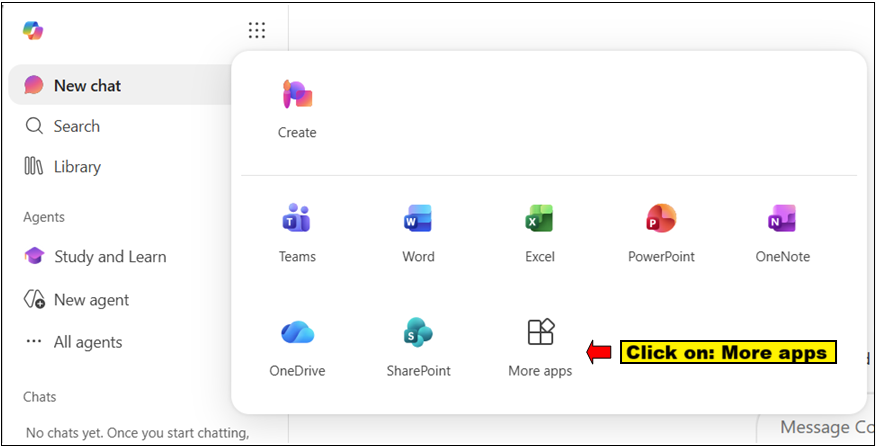The image size is (877, 448).
Task: Create a New agent
Action: (77, 300)
